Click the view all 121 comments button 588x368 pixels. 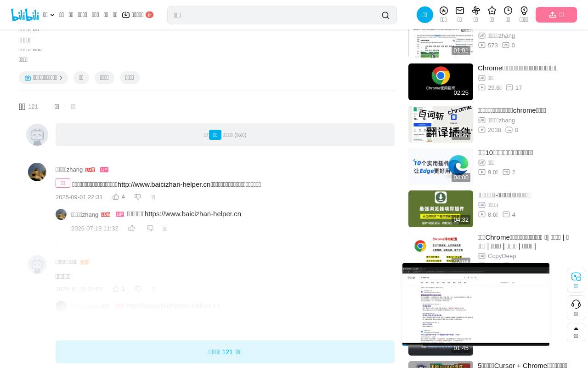point(225,352)
